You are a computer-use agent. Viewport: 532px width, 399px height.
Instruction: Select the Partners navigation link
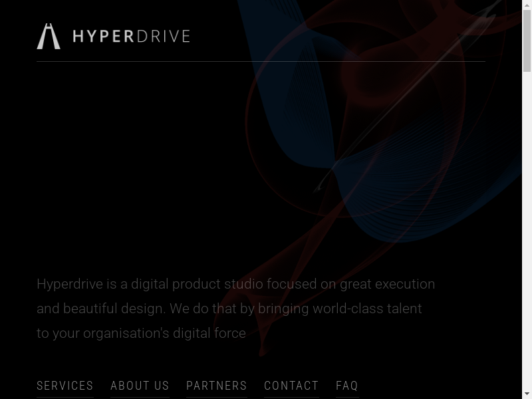coord(217,386)
